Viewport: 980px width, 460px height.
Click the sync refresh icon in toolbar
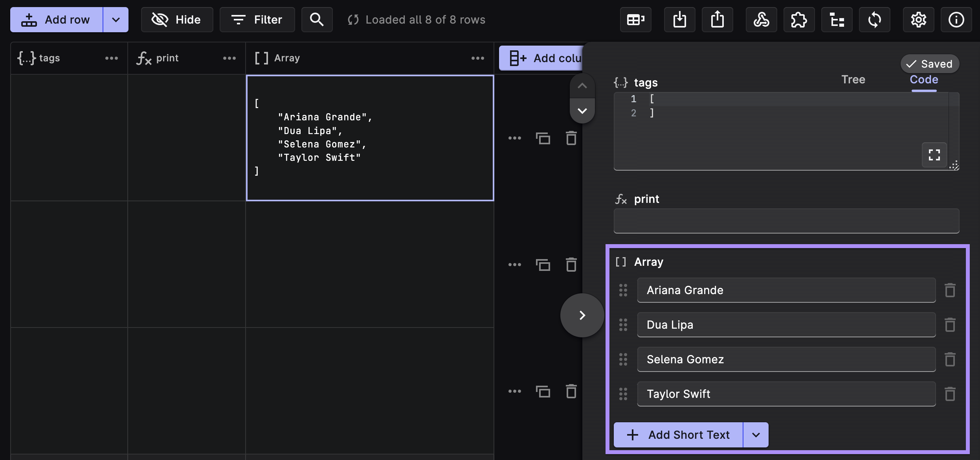[874, 20]
